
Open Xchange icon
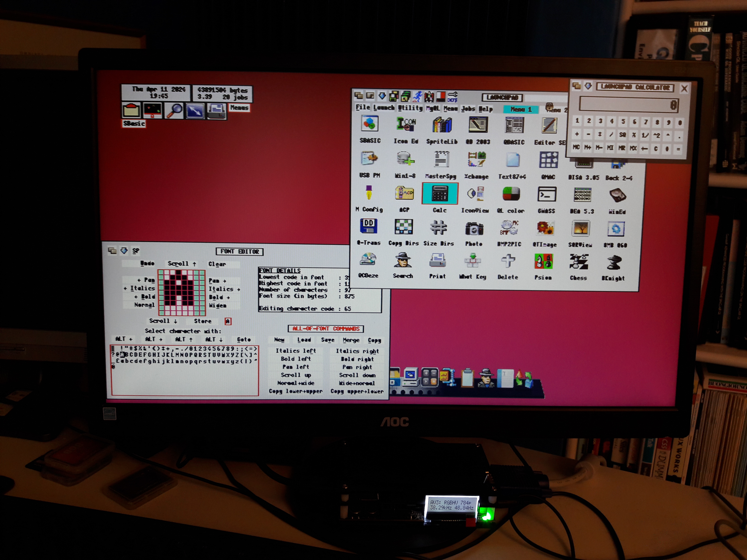coord(476,159)
